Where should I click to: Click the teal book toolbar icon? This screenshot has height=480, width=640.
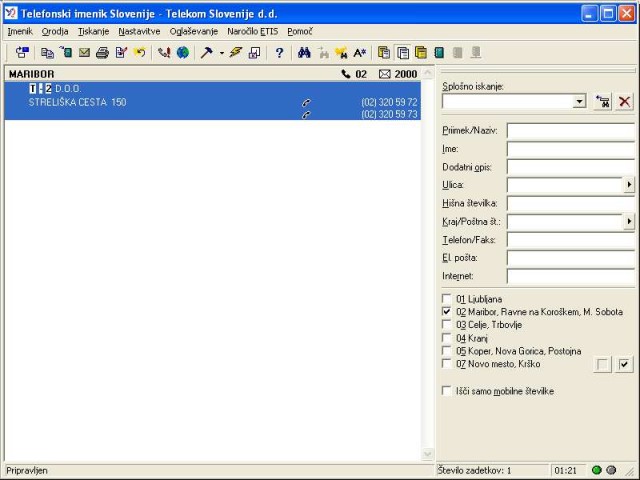pos(439,52)
